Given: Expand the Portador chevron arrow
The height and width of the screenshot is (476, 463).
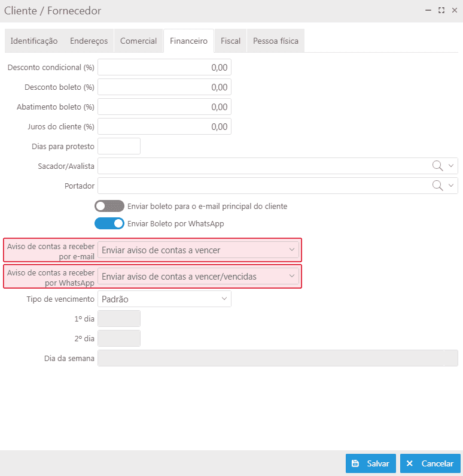Looking at the screenshot, I should pyautogui.click(x=452, y=186).
